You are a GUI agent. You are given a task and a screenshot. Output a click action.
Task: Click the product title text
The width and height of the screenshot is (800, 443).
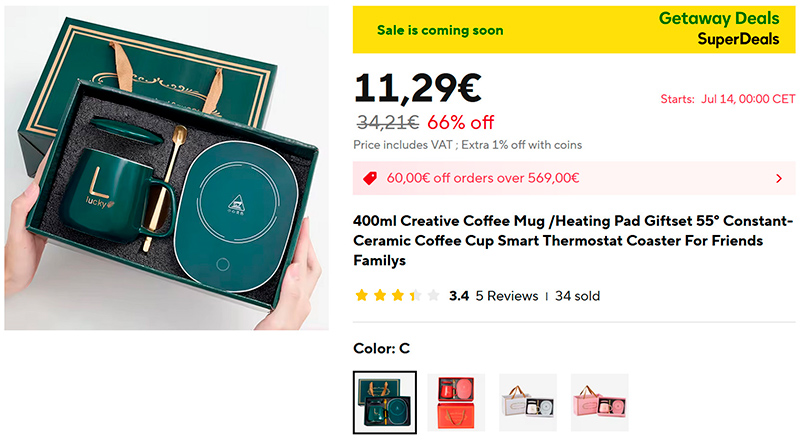point(573,240)
